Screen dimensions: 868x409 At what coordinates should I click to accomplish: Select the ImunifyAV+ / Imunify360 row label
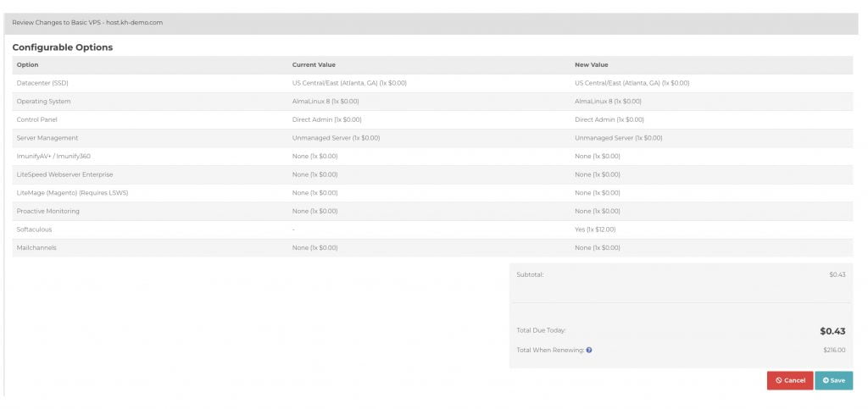tap(53, 156)
